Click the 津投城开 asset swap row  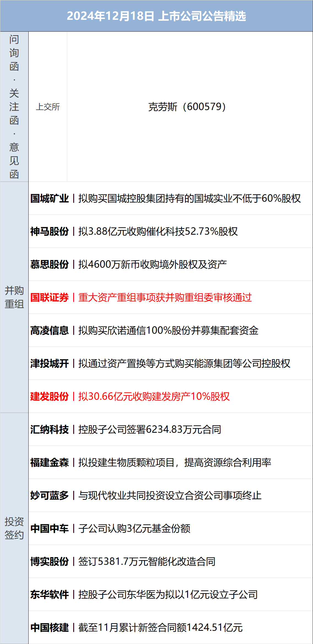point(160,363)
